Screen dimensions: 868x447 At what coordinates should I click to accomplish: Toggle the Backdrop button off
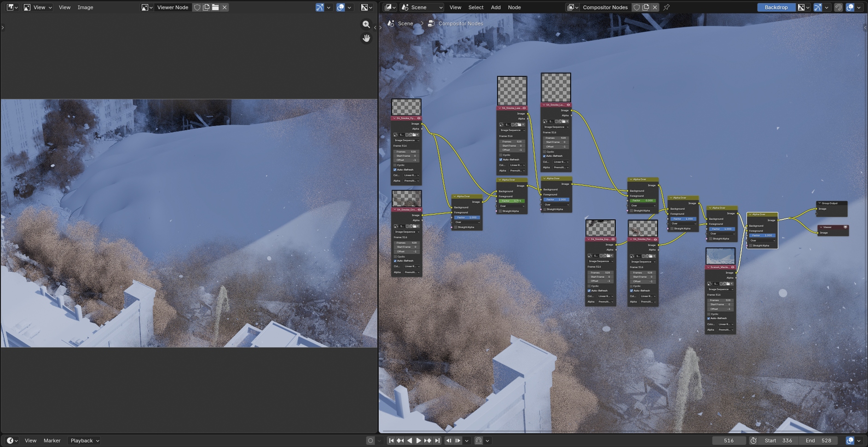click(x=775, y=7)
